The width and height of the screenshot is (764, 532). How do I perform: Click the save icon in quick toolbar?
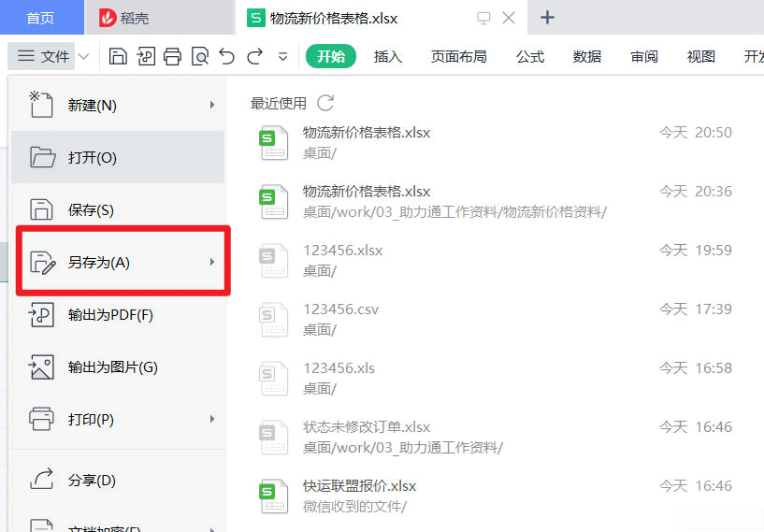pyautogui.click(x=118, y=56)
